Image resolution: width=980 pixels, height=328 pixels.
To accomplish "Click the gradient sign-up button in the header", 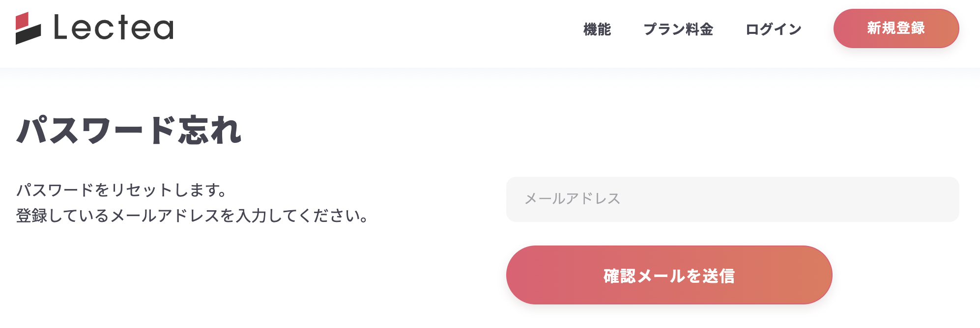I will pos(896,28).
